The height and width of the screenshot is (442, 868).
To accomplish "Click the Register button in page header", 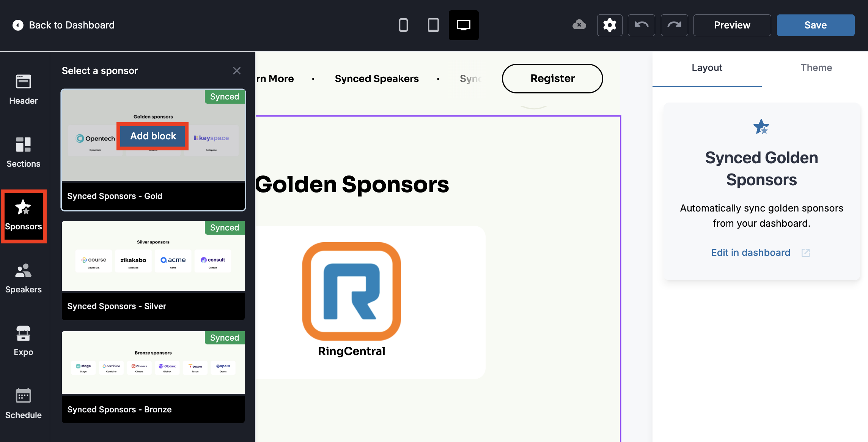I will [552, 78].
